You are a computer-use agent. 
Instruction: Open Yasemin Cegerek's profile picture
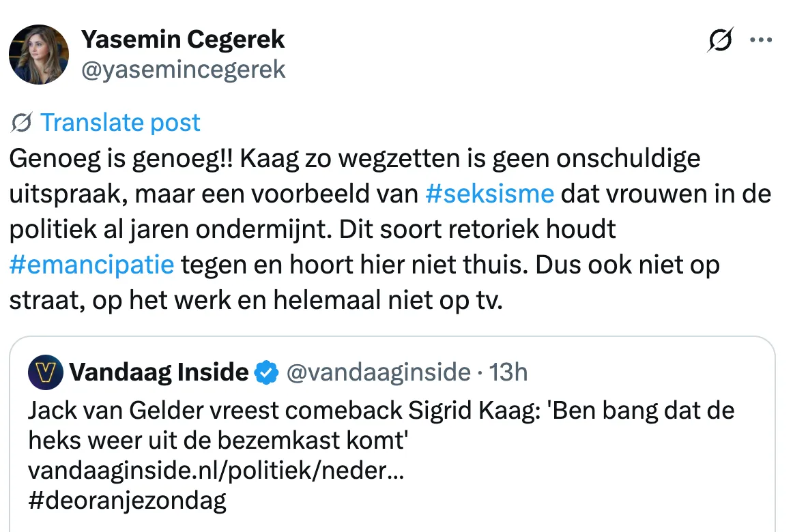pos(38,55)
